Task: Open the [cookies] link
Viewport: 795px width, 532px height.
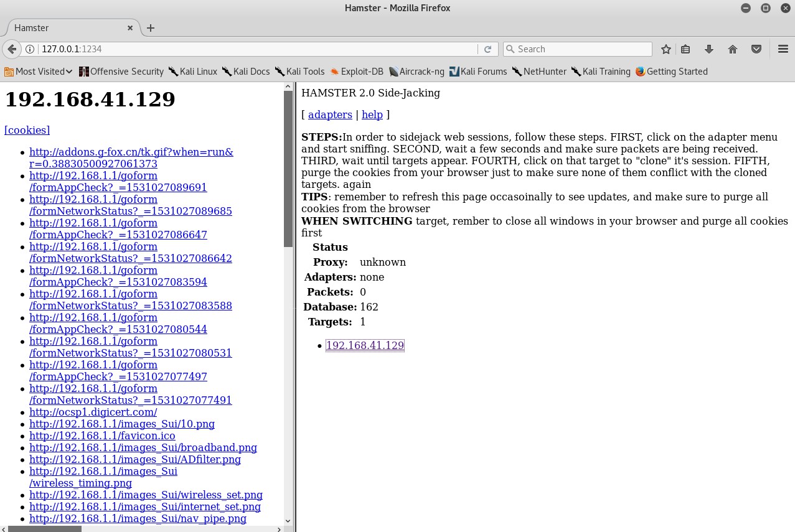Action: 27,130
